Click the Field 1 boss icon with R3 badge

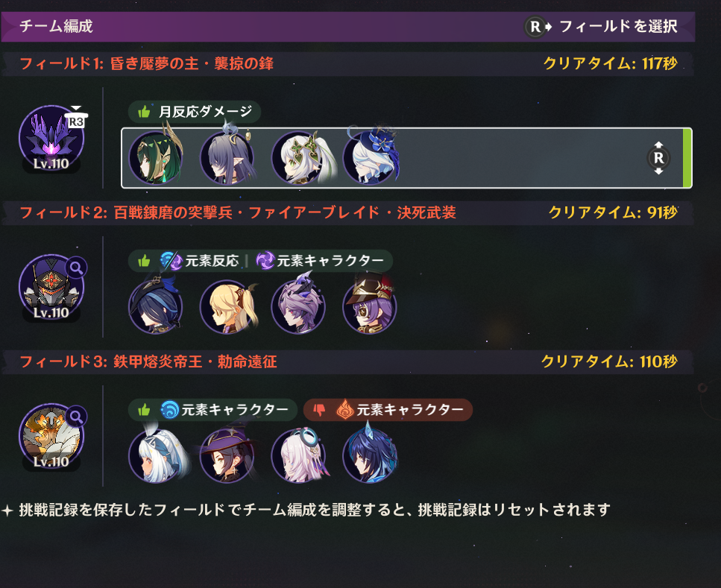[51, 138]
